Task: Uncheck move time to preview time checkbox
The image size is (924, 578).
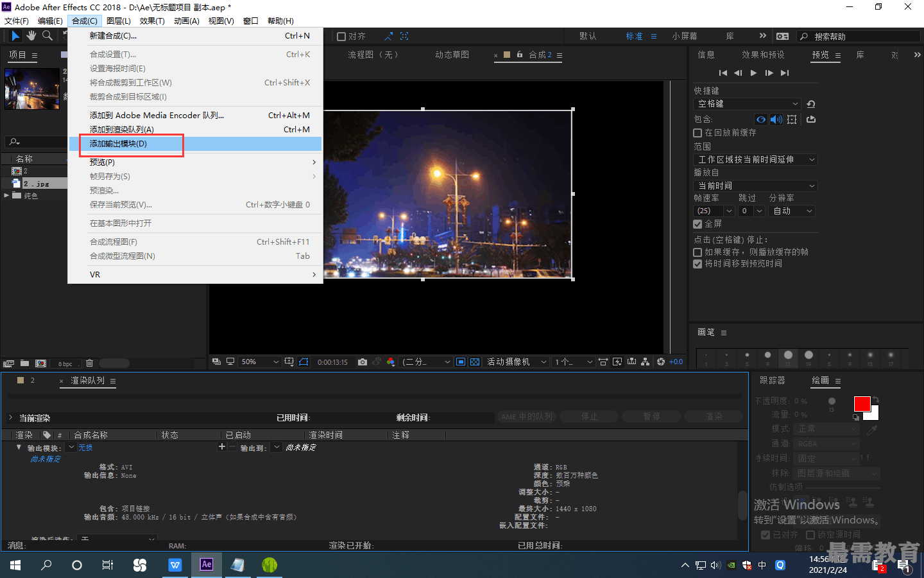Action: [697, 264]
